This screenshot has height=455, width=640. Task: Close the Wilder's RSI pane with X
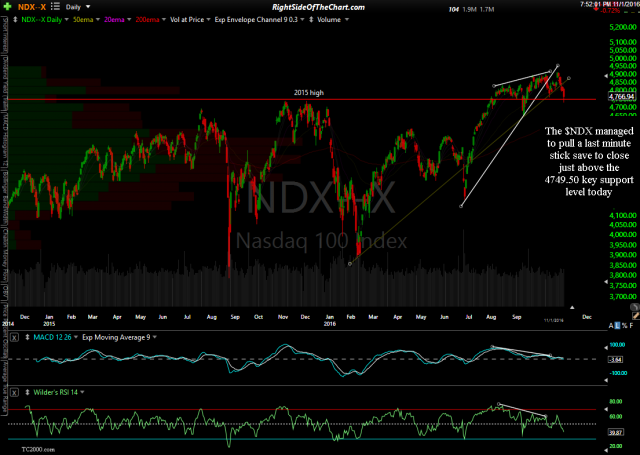pos(14,393)
